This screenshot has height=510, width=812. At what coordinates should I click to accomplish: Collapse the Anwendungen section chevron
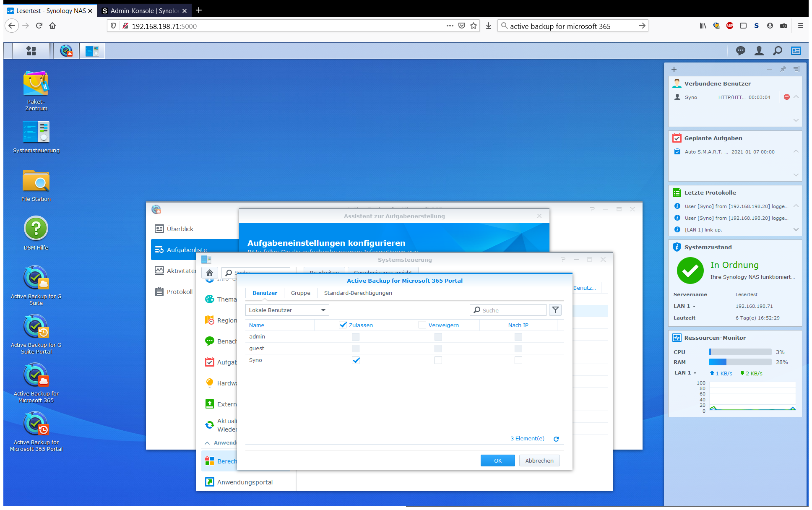coord(207,443)
